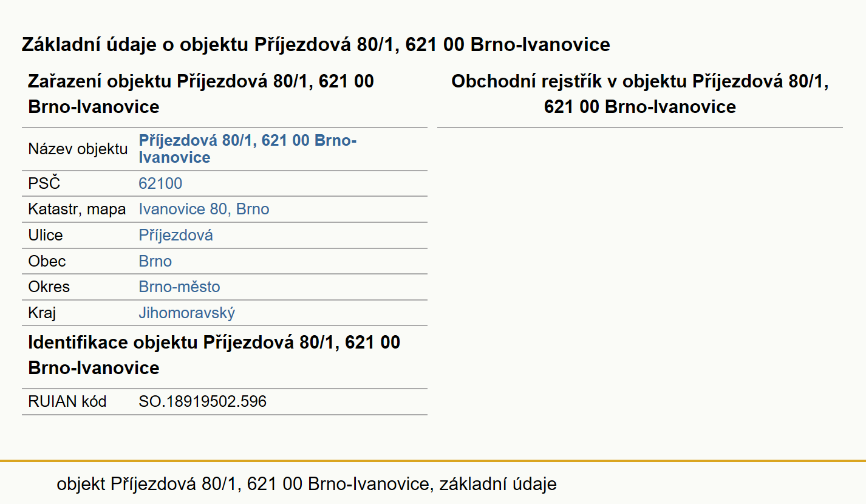Open the Jihomoravský region link
Screen dimensions: 866x504
[x=187, y=313]
